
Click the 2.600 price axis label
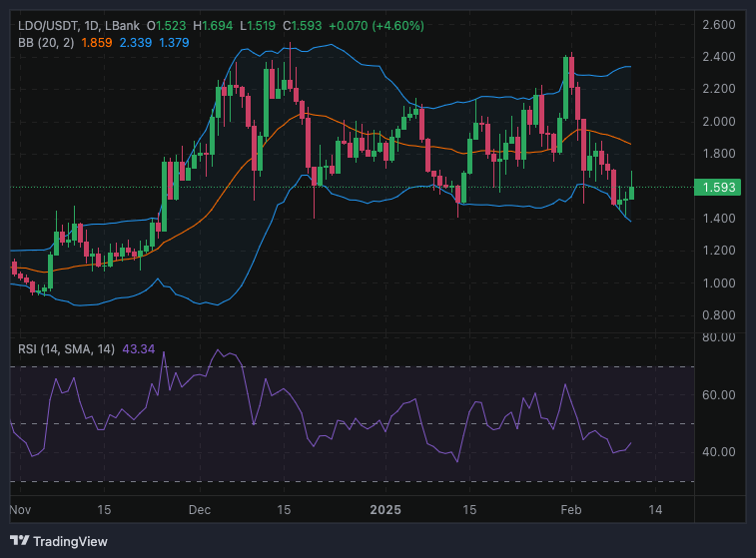tap(719, 25)
